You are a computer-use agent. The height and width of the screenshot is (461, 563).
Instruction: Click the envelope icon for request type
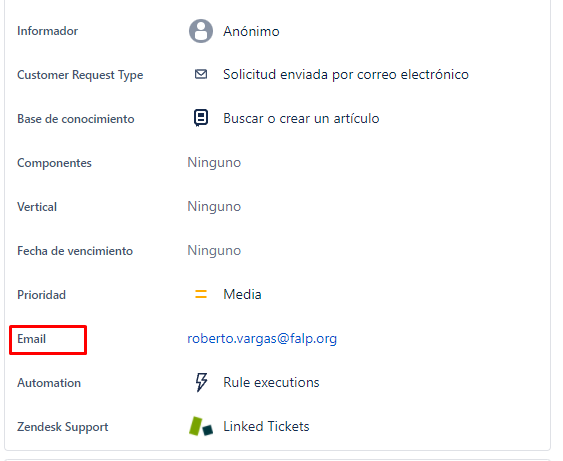201,74
